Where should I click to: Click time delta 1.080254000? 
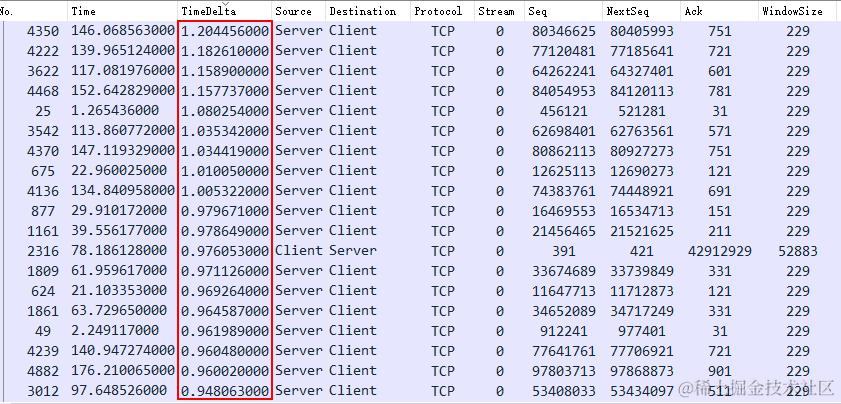tap(225, 112)
